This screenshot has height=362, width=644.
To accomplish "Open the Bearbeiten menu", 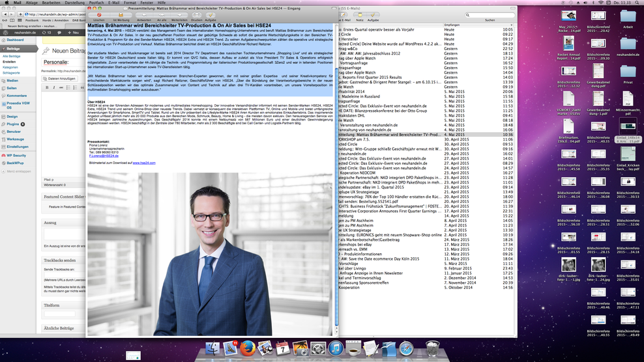I will 51,3.
